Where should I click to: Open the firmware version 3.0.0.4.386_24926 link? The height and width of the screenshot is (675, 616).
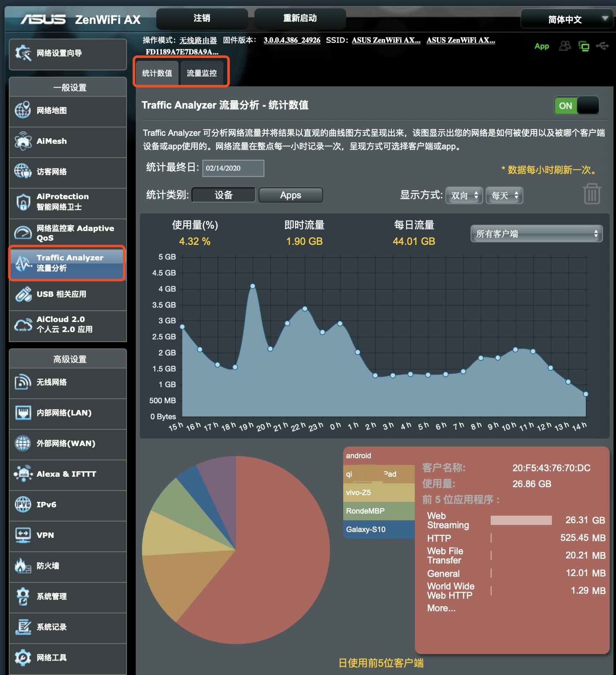[x=292, y=40]
